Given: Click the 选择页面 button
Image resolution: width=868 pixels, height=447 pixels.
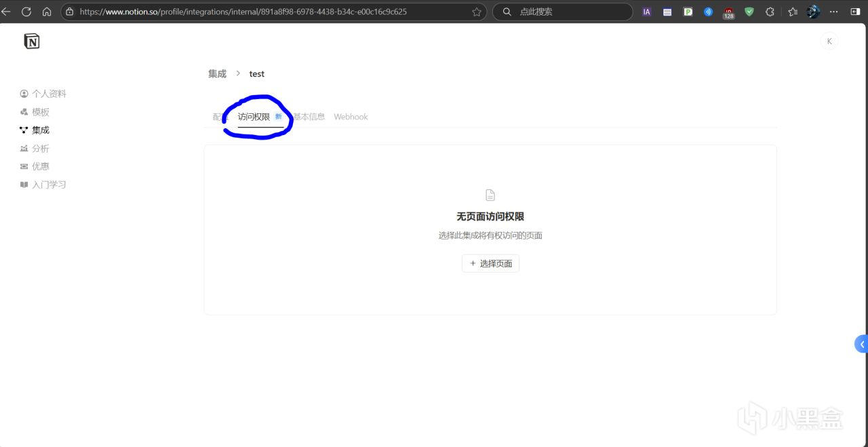Looking at the screenshot, I should [x=490, y=263].
